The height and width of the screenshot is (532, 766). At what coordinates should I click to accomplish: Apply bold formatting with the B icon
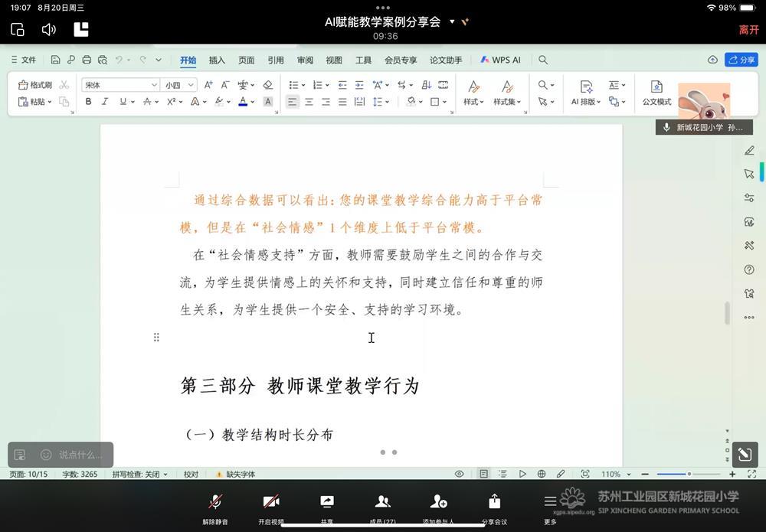click(x=88, y=102)
